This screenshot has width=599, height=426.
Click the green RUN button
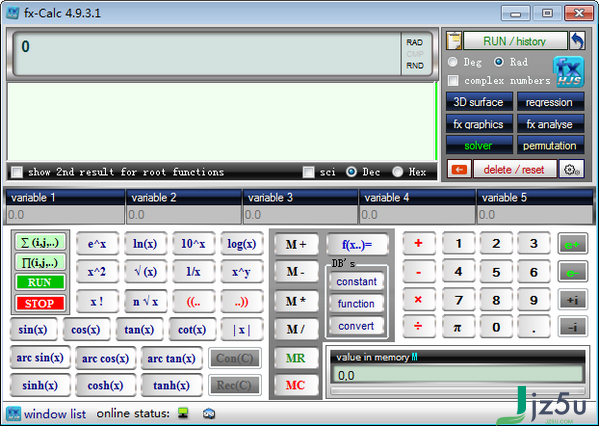tap(40, 282)
